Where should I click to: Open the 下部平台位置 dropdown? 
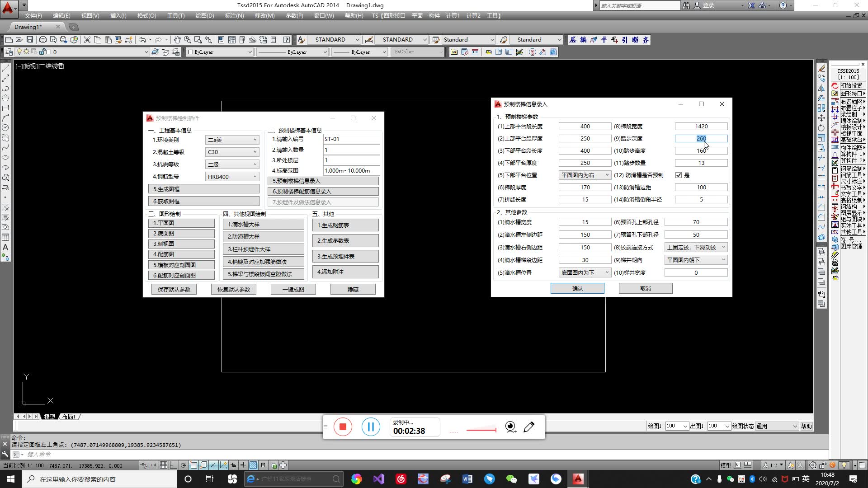(x=585, y=175)
